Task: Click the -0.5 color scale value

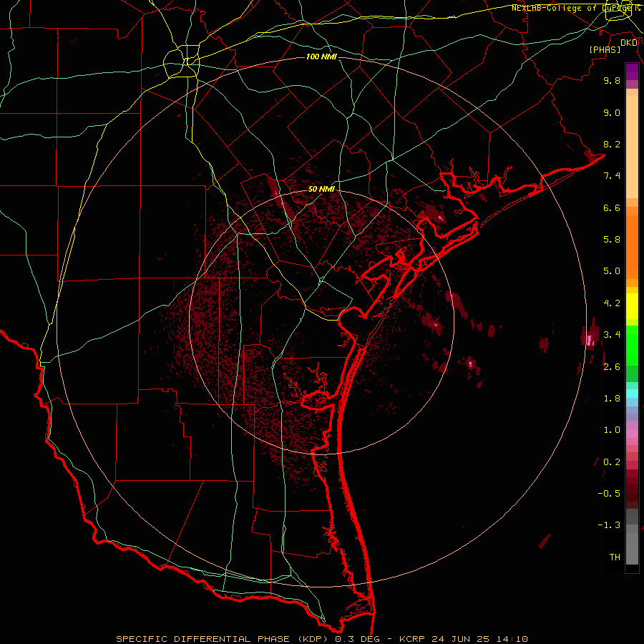Action: [609, 494]
